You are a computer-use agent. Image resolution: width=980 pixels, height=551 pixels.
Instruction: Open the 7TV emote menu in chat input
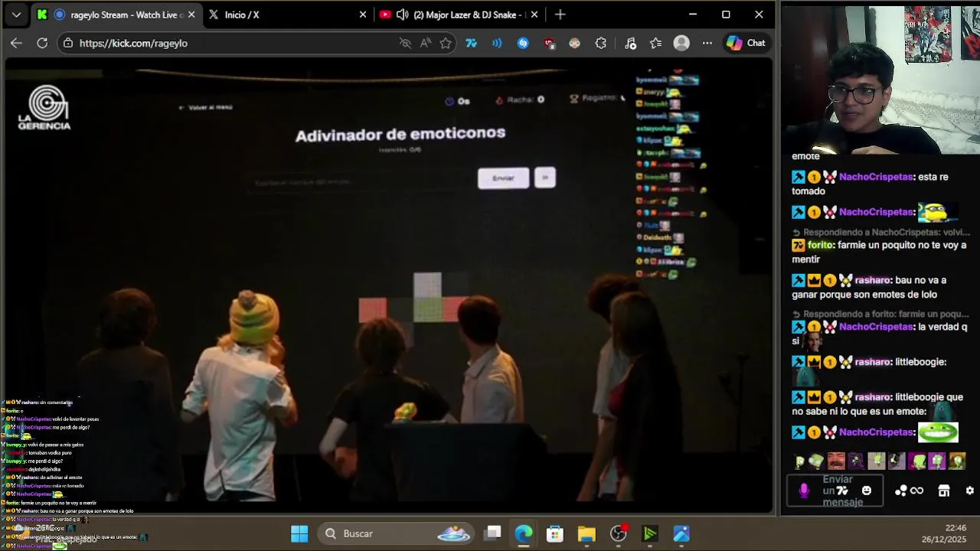[x=842, y=491]
